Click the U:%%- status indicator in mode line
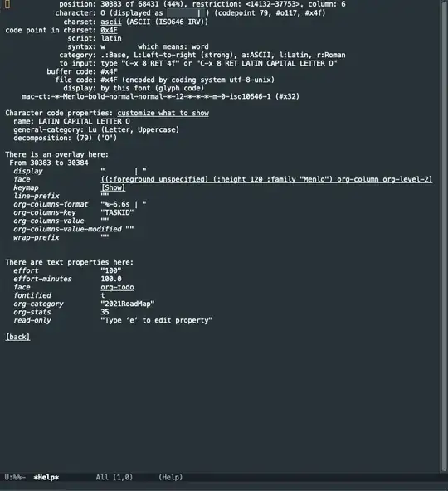This screenshot has height=491, width=448. pyautogui.click(x=15, y=478)
